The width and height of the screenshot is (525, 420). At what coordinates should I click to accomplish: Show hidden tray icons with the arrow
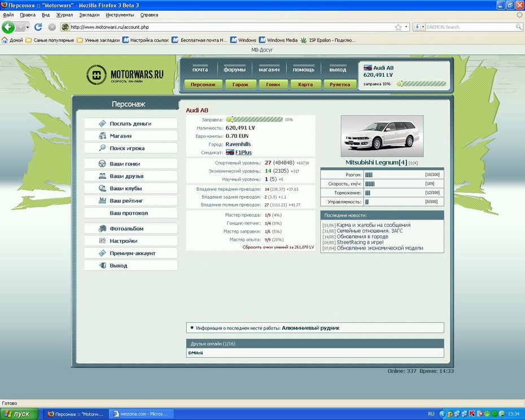pos(442,414)
